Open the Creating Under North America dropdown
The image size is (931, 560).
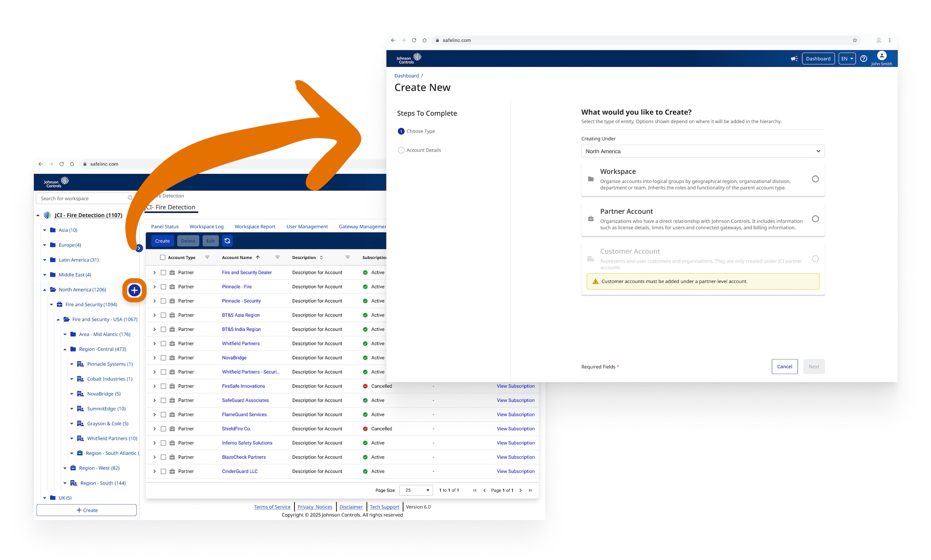(703, 151)
